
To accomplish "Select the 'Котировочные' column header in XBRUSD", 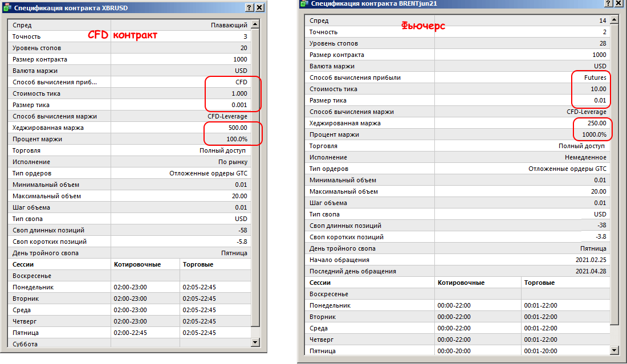I will [137, 264].
